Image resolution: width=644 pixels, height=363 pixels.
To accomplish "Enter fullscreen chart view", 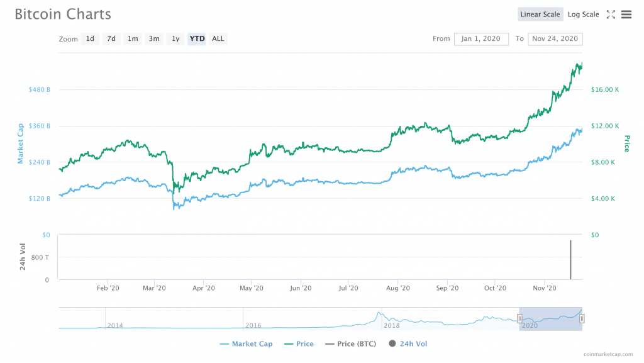I will point(611,14).
